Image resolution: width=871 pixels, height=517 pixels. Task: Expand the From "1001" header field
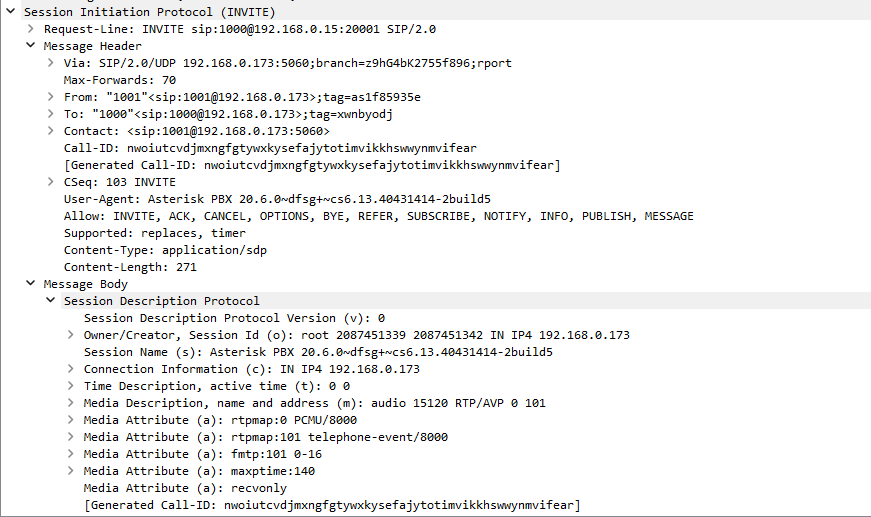pos(51,97)
